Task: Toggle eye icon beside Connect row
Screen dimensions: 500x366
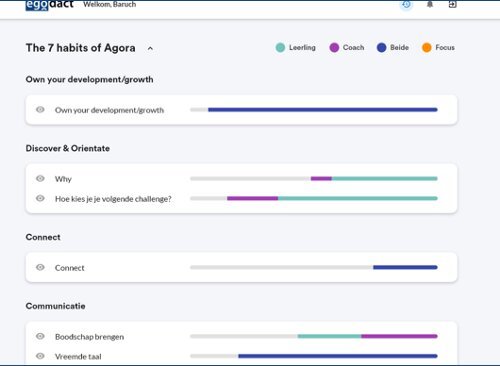Action: [x=40, y=267]
